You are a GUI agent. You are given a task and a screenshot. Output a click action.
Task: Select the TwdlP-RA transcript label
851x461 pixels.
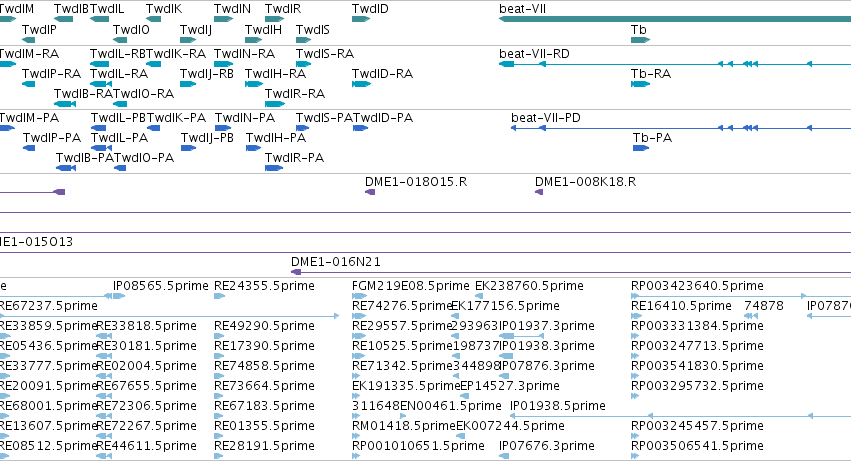[x=52, y=73]
